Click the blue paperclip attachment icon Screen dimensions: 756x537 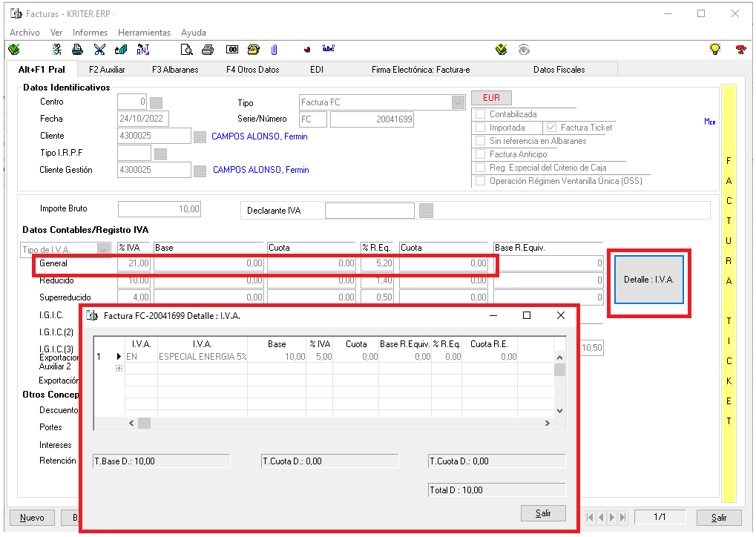[x=274, y=49]
